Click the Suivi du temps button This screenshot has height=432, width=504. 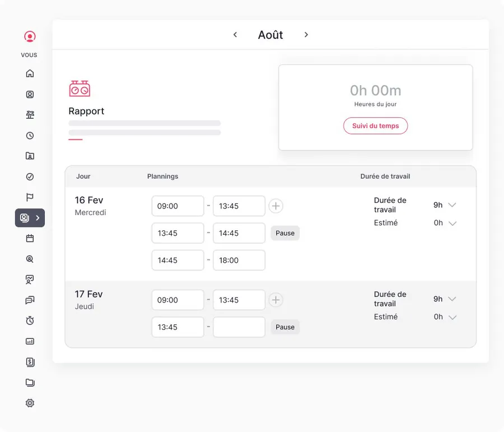pyautogui.click(x=375, y=126)
